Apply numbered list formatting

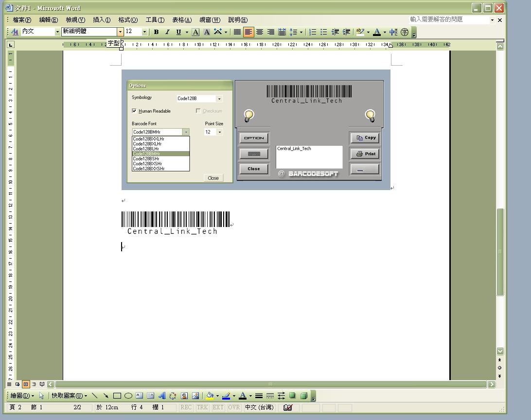pyautogui.click(x=313, y=32)
